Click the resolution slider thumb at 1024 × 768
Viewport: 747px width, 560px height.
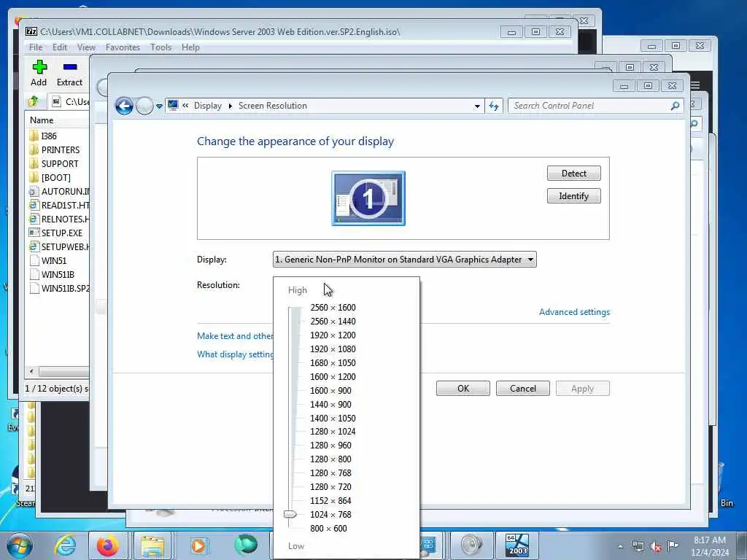coord(290,514)
